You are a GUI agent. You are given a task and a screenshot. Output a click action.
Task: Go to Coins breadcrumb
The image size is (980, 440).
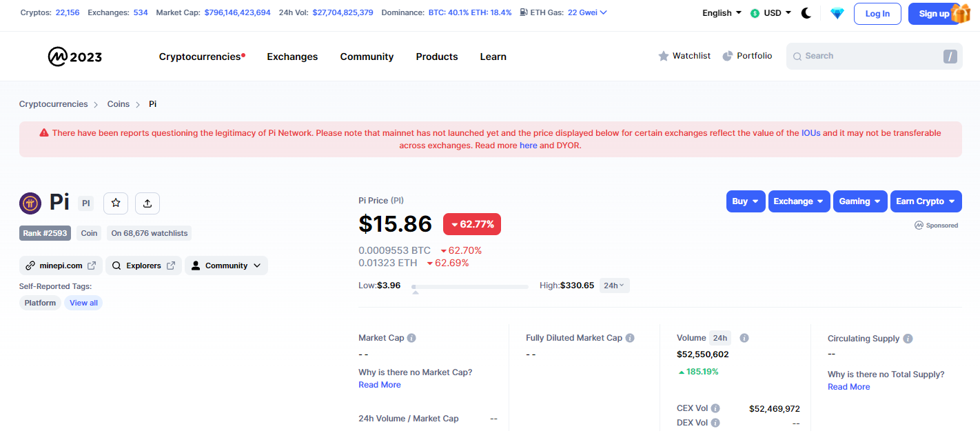pyautogui.click(x=119, y=104)
